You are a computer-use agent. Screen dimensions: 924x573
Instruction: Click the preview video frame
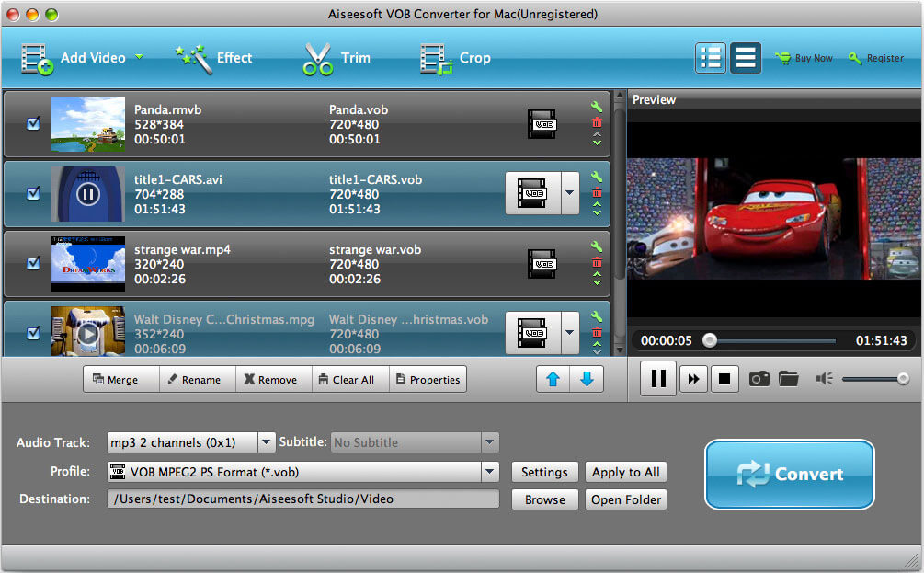[x=774, y=219]
